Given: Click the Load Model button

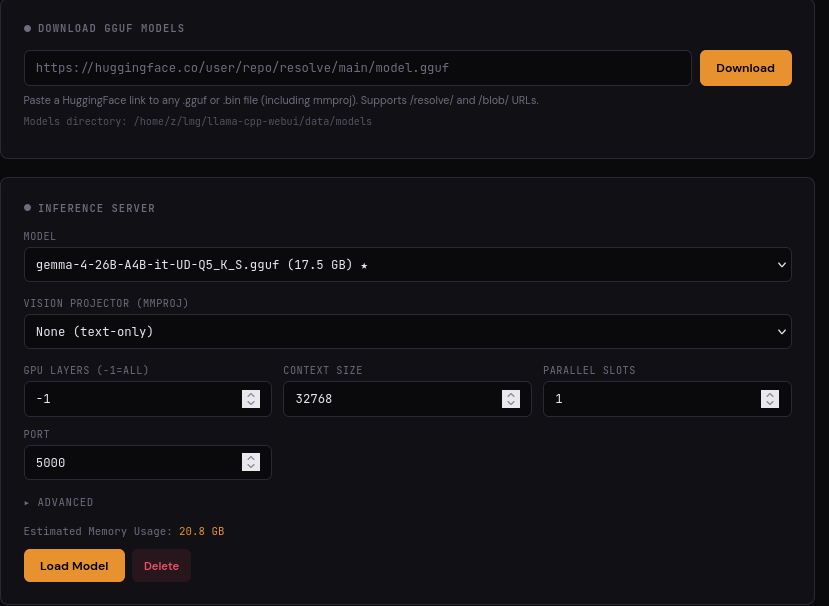Looking at the screenshot, I should 74,566.
